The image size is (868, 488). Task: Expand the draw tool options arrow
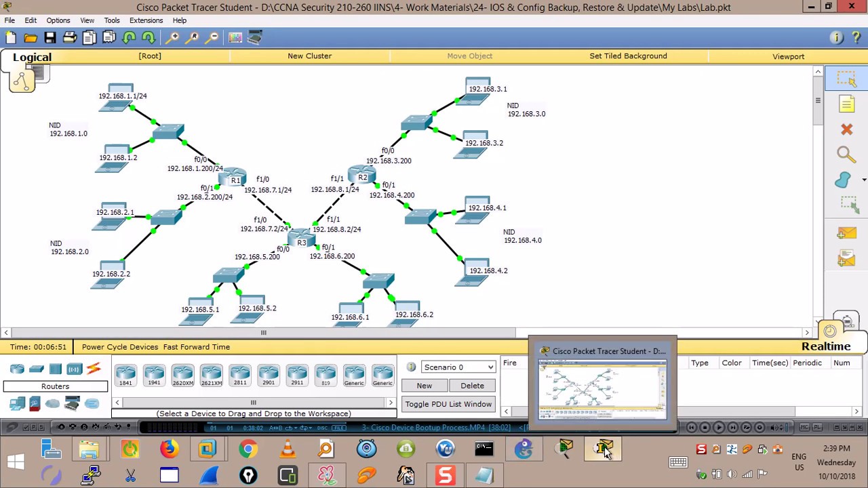click(x=863, y=180)
